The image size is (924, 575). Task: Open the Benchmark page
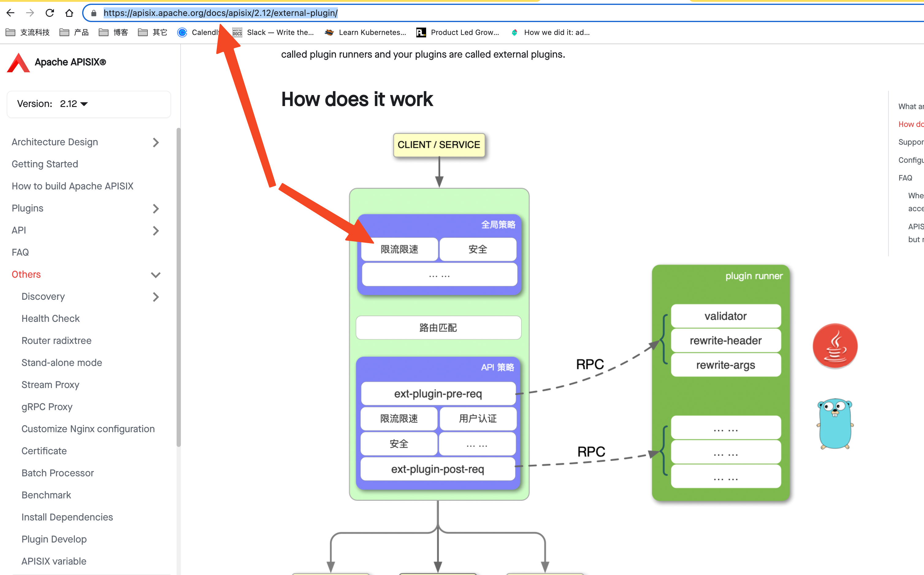click(46, 495)
